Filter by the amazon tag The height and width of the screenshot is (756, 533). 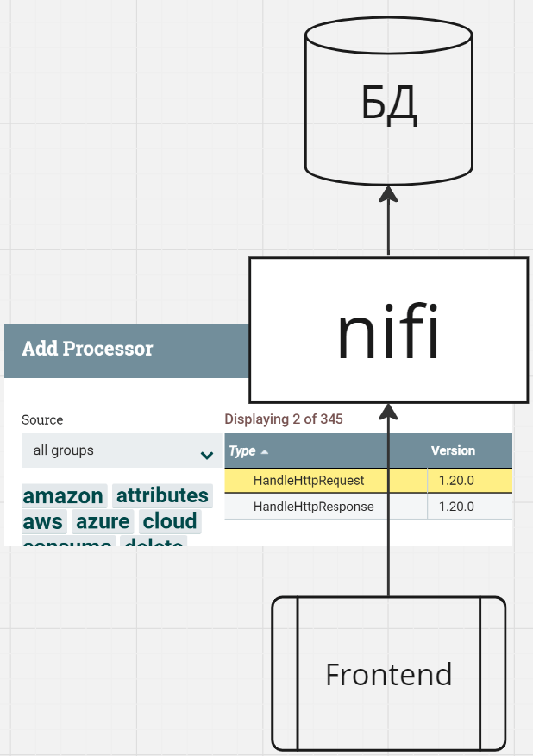tap(63, 495)
